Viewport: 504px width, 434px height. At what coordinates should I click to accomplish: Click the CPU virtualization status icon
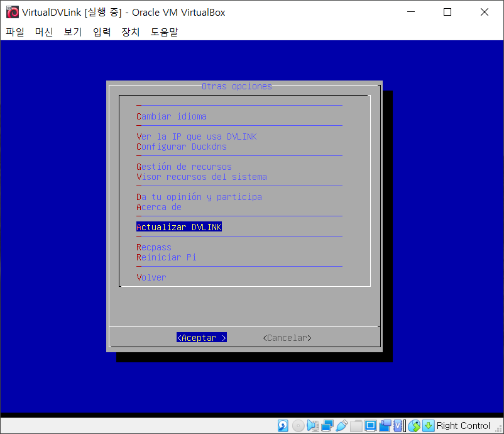click(399, 426)
